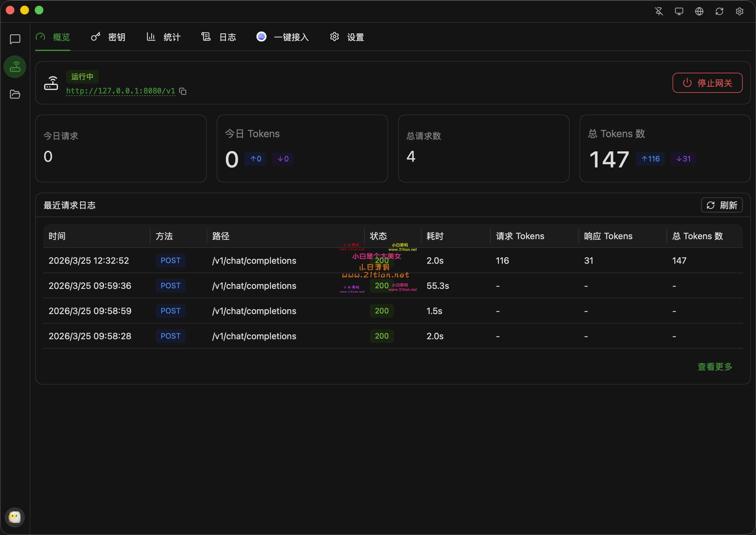Image resolution: width=756 pixels, height=535 pixels.
Task: Click the http://127.0.0.1:8080/v1 address link
Action: [121, 91]
